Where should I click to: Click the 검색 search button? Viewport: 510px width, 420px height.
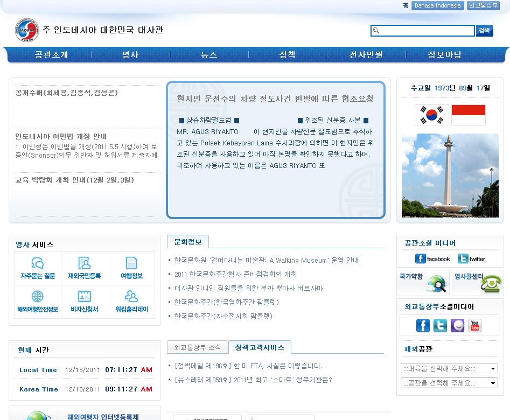click(484, 31)
